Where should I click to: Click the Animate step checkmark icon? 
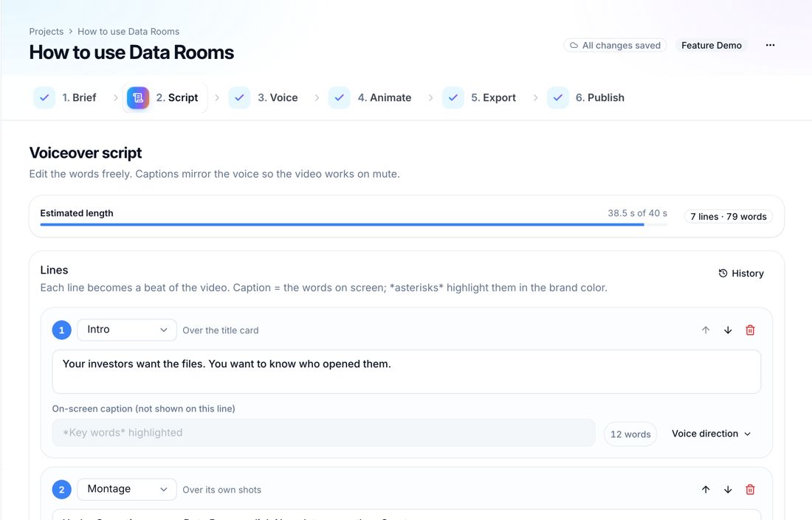(x=340, y=98)
